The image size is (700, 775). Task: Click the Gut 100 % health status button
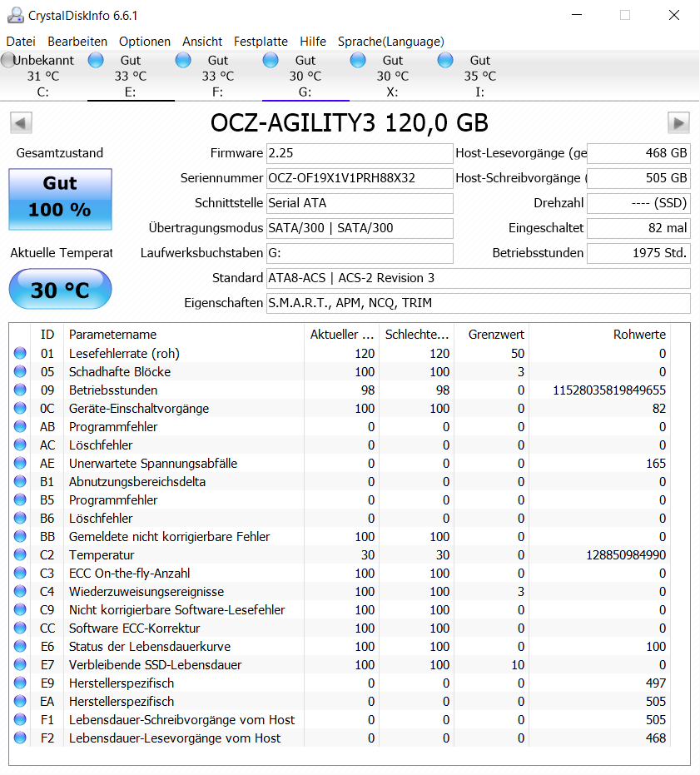pos(60,199)
